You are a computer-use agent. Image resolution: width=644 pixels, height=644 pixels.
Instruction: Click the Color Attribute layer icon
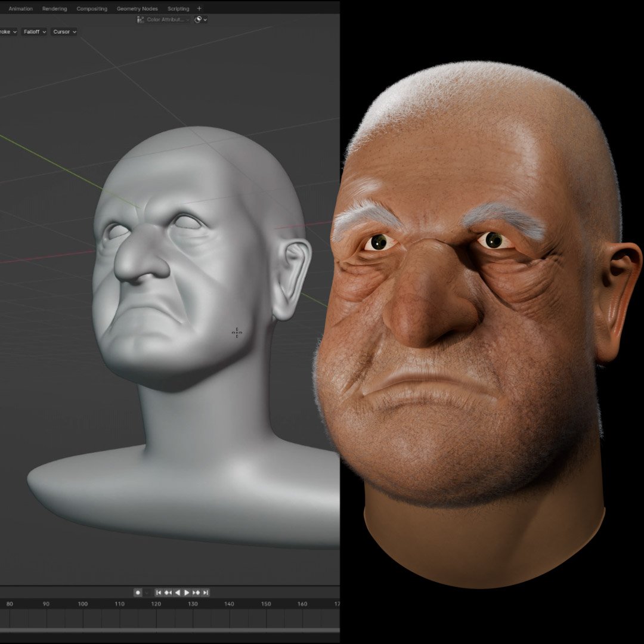point(141,19)
